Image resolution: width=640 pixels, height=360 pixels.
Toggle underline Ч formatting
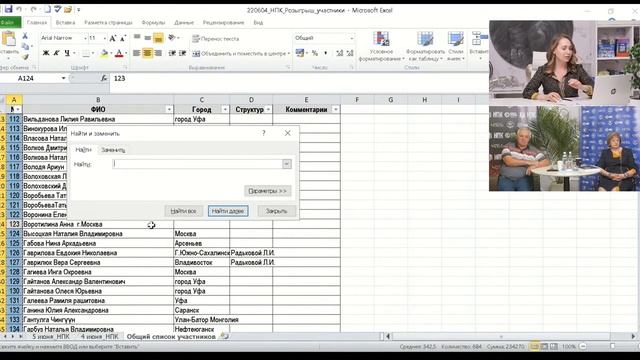(x=67, y=53)
